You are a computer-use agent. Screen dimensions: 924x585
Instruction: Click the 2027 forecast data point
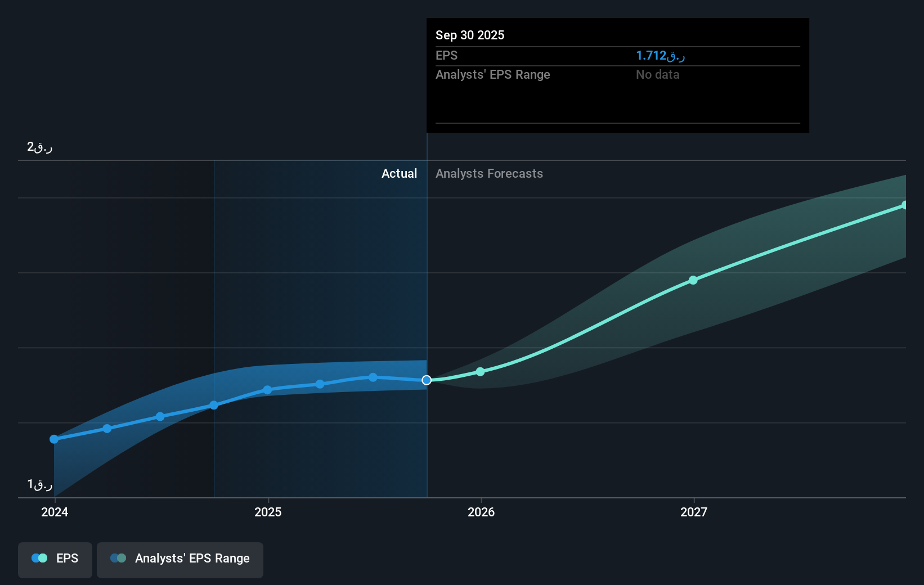tap(693, 281)
